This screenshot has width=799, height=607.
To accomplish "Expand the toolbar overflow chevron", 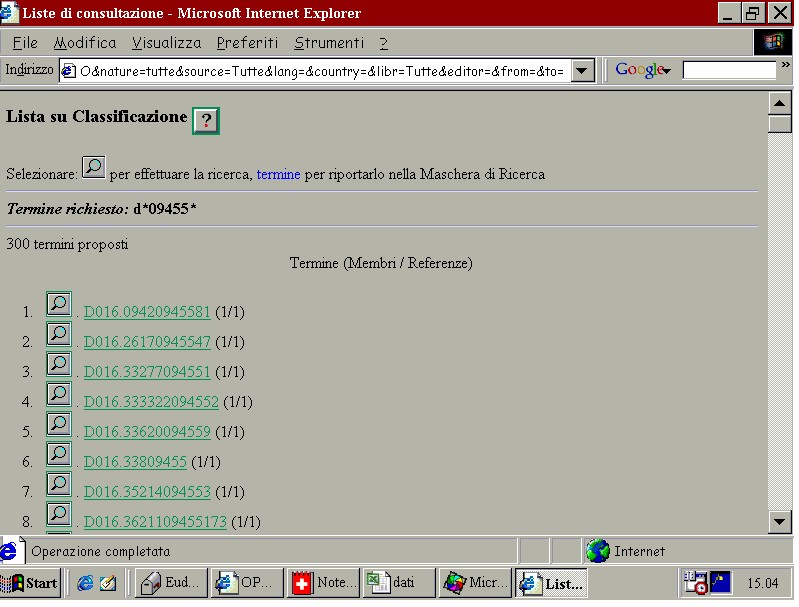I will click(x=786, y=65).
